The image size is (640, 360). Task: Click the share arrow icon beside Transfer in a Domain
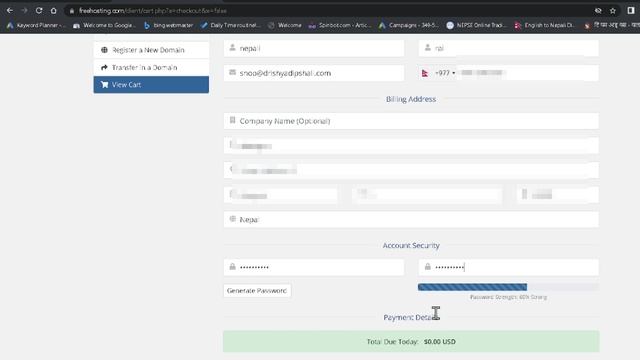click(x=104, y=67)
